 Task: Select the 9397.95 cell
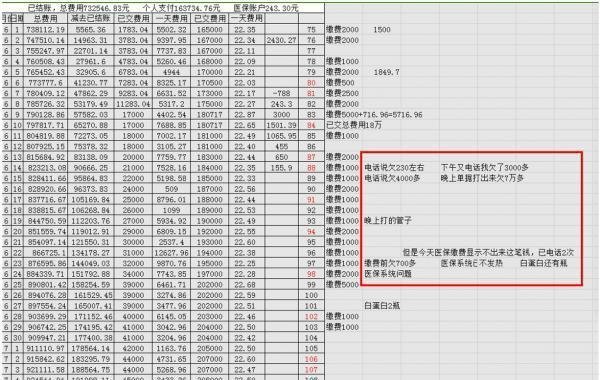tap(171, 40)
